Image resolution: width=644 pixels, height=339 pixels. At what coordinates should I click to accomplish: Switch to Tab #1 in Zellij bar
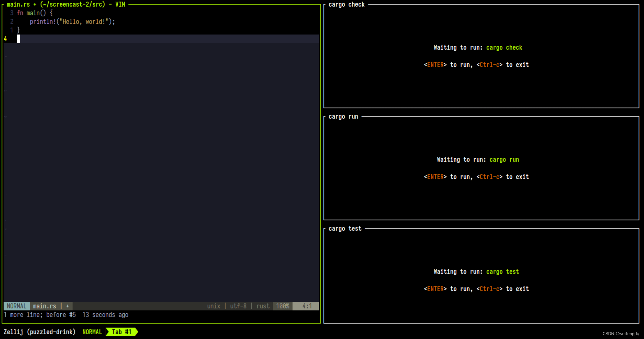pyautogui.click(x=121, y=332)
